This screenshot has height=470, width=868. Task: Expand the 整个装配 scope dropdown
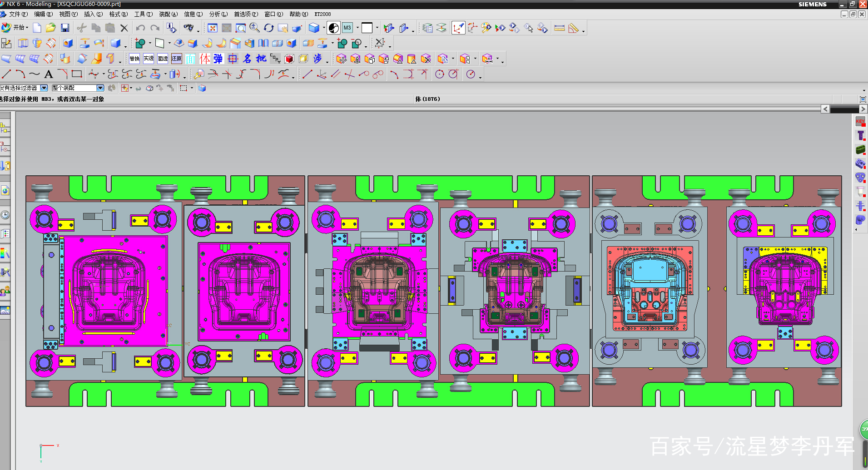(100, 88)
